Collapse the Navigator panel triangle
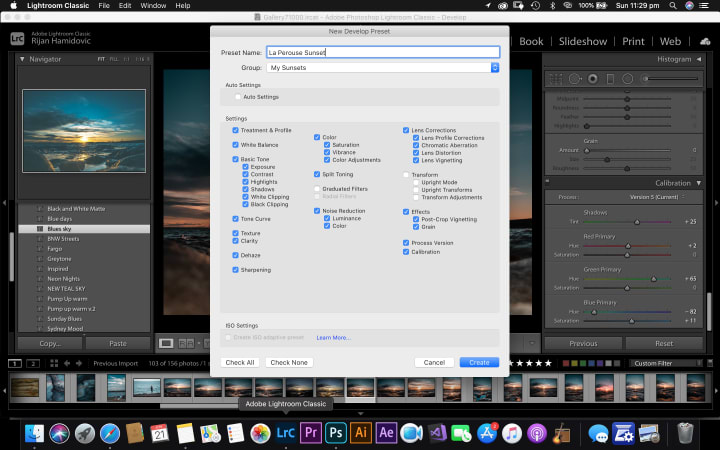The width and height of the screenshot is (720, 450). pyautogui.click(x=22, y=59)
